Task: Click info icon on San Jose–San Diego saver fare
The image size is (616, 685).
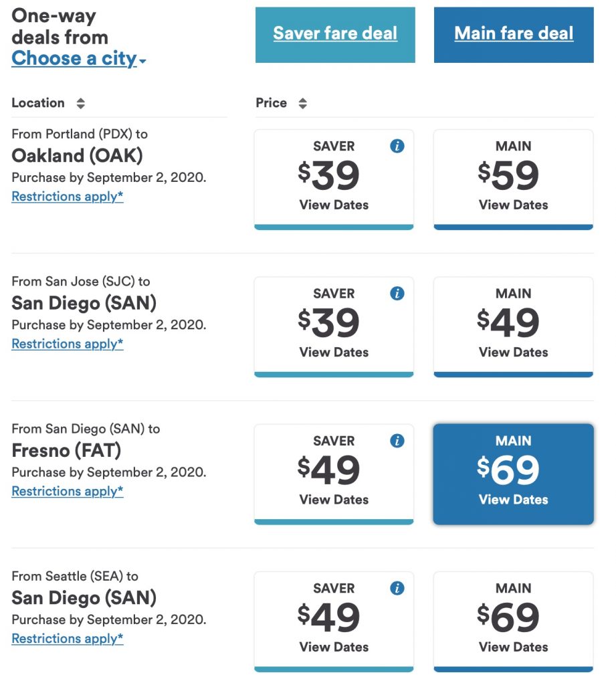Action: coord(397,293)
